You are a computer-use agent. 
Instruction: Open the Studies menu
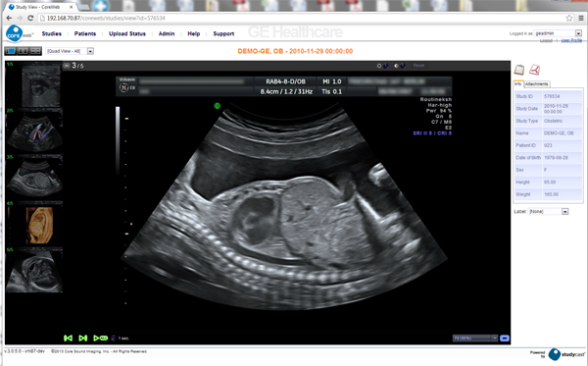point(52,33)
